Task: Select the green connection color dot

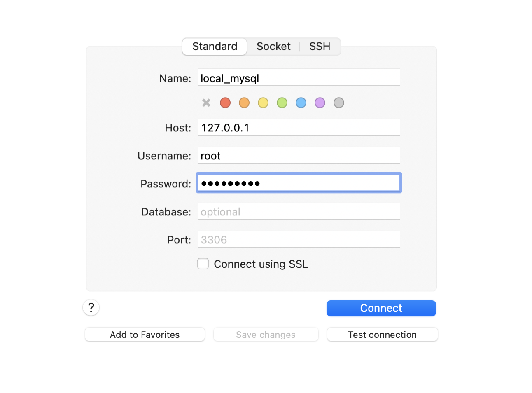Action: pos(282,103)
